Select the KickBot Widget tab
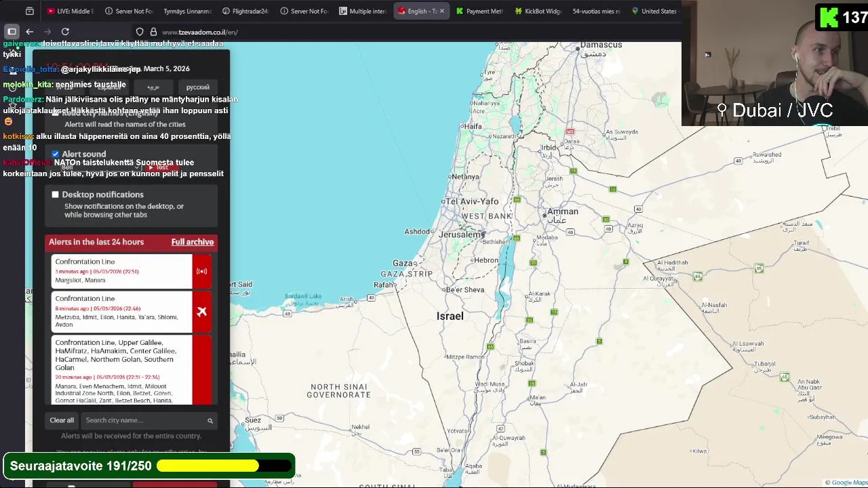Screen dimensions: 868x488 pos(538,11)
